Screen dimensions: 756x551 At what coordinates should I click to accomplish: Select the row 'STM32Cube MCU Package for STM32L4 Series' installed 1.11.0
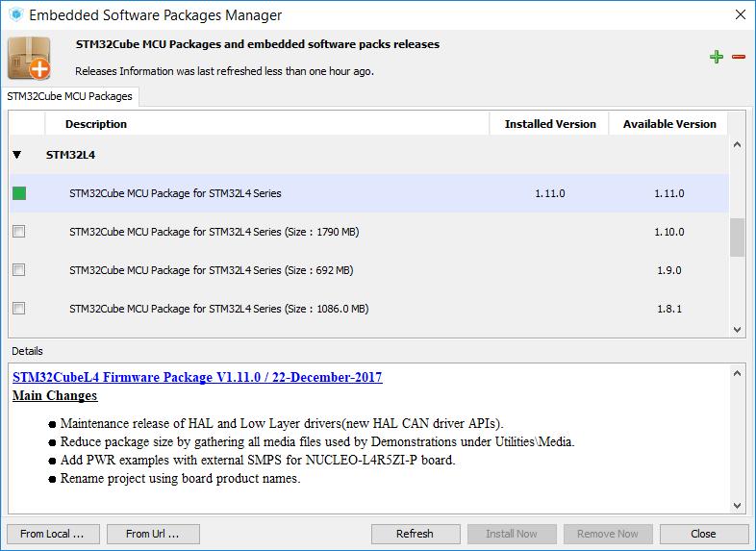[x=368, y=193]
